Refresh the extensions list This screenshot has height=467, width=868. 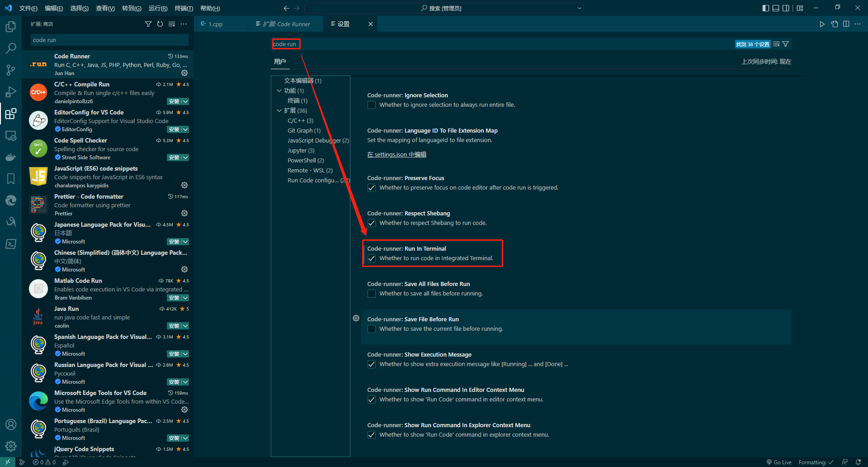(160, 24)
